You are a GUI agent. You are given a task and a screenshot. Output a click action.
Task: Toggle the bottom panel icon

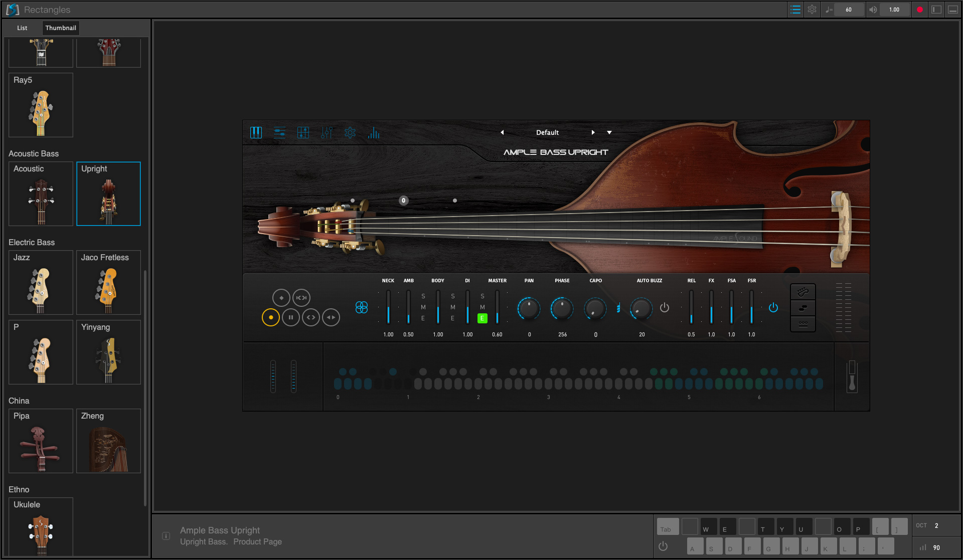pos(953,10)
